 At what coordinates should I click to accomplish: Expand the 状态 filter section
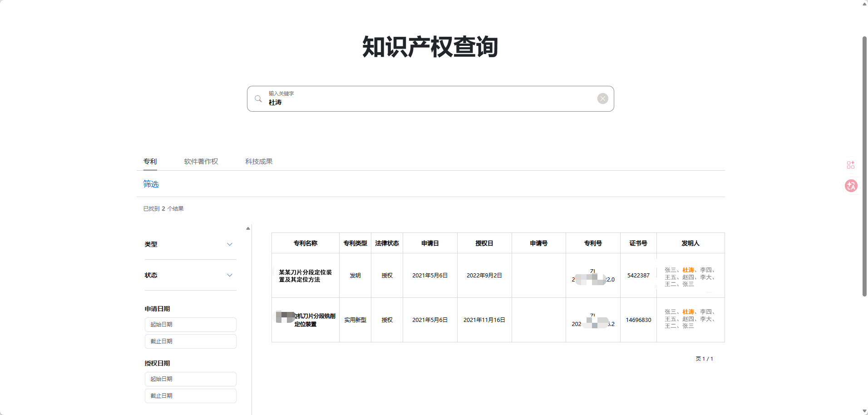[190, 275]
